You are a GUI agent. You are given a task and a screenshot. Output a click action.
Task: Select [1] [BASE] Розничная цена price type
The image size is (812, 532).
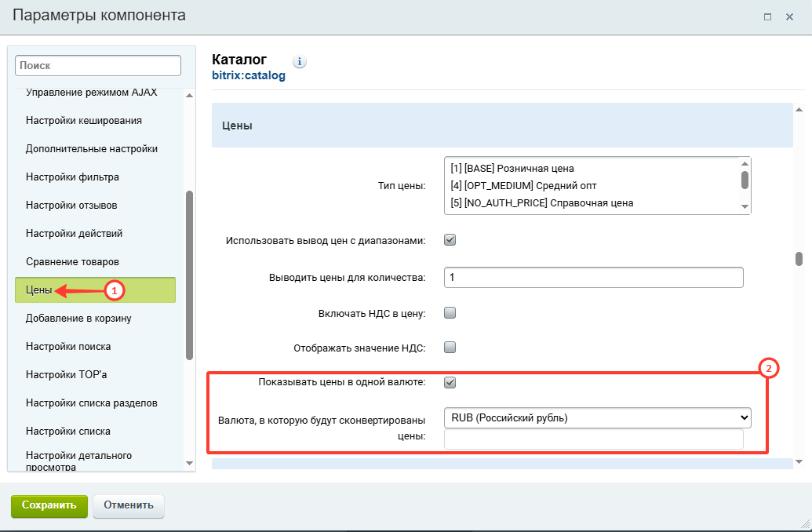tap(512, 169)
